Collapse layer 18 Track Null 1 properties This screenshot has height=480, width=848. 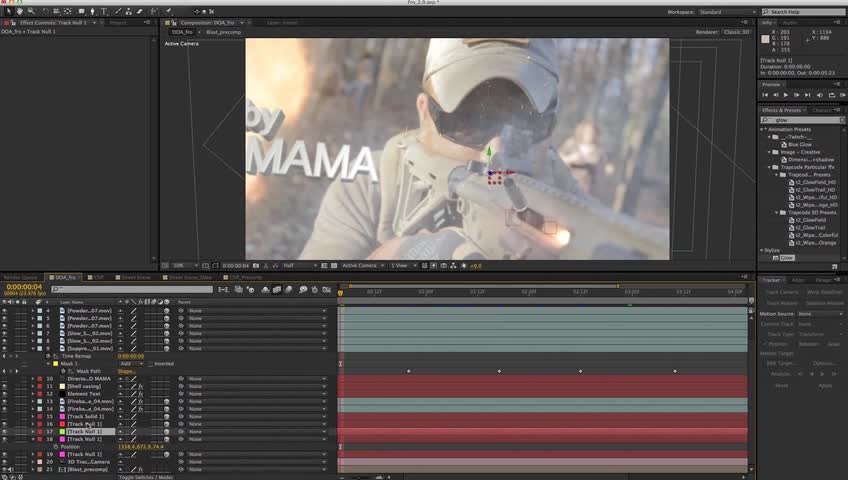[32, 439]
